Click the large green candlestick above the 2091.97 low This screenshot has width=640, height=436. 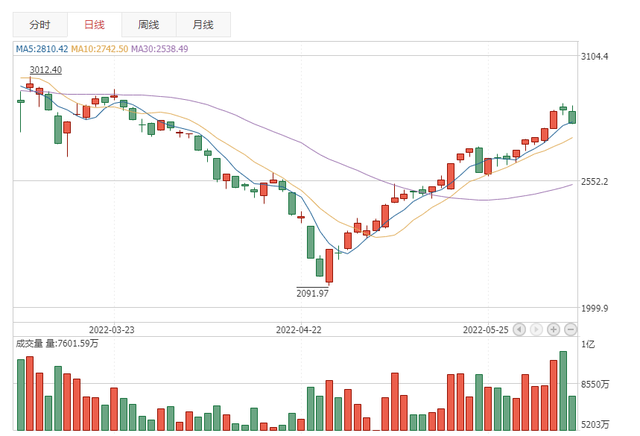point(310,241)
